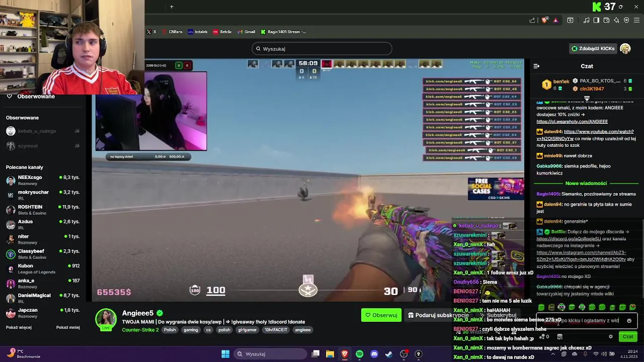Collapse list with Pokaż mniej
This screenshot has height=362, width=644.
point(68,327)
